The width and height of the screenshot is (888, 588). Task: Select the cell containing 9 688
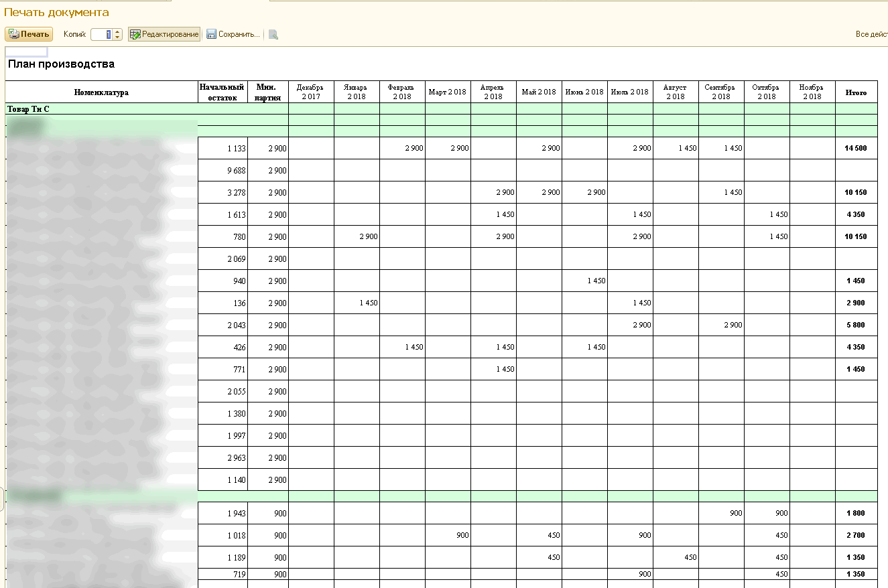click(223, 170)
